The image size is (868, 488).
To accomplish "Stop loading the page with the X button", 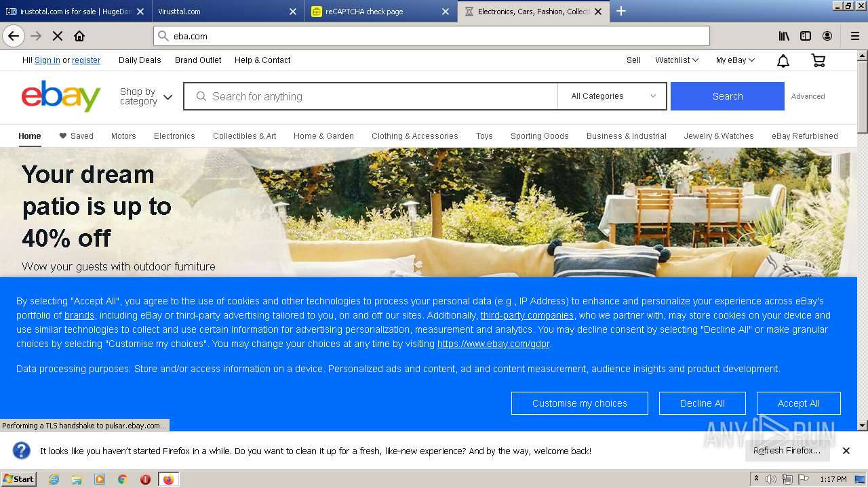I will coord(58,36).
